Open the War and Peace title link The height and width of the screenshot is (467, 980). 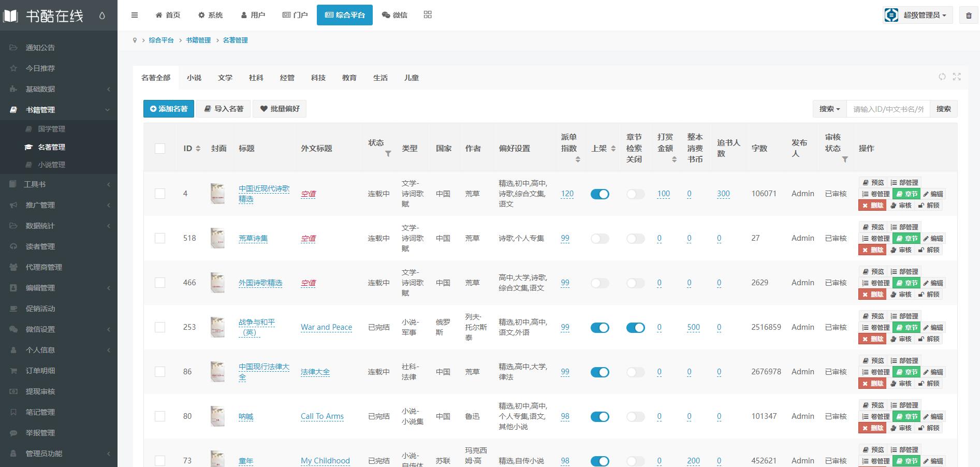coord(326,327)
